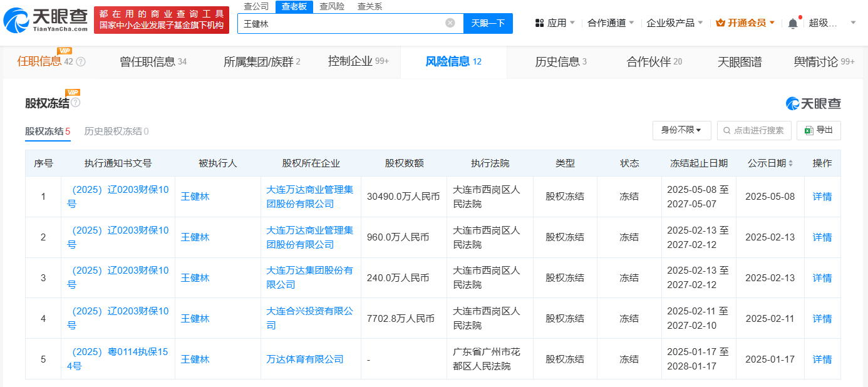The width and height of the screenshot is (868, 387).
Task: Click the magnifier icon in 点击进行搜索 box
Action: tap(725, 130)
